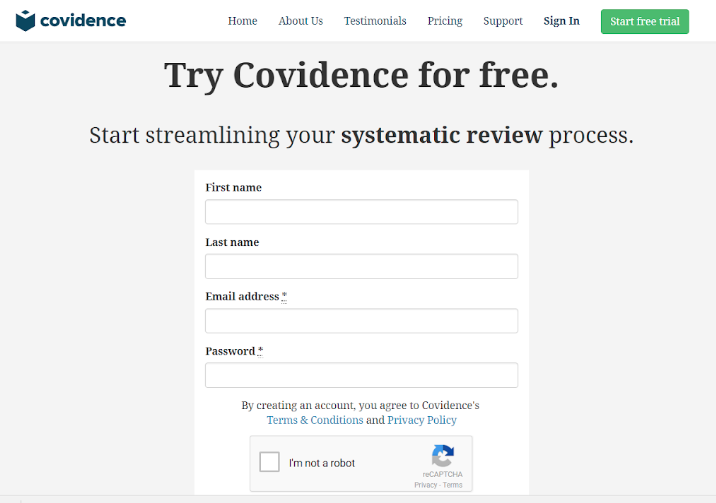
Task: Open the Support menu item
Action: (x=503, y=21)
